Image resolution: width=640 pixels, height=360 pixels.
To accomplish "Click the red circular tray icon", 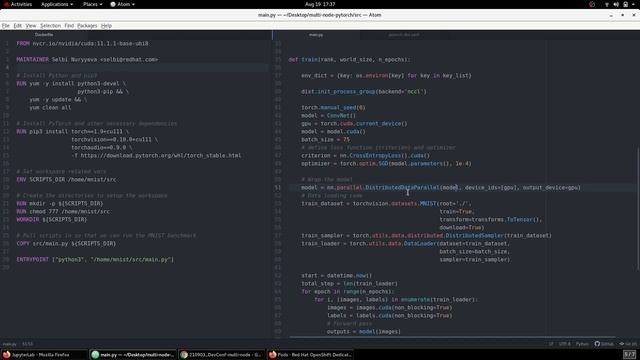I will coord(592,4).
